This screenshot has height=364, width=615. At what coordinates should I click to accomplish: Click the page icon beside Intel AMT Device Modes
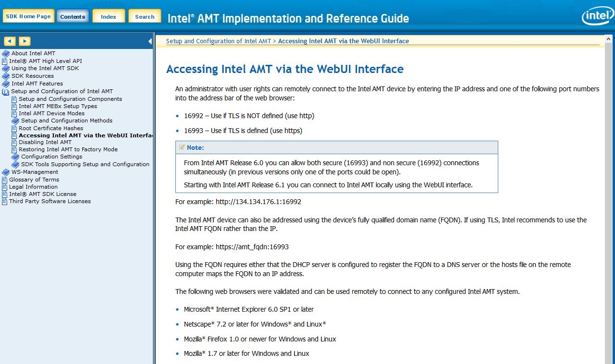point(14,113)
